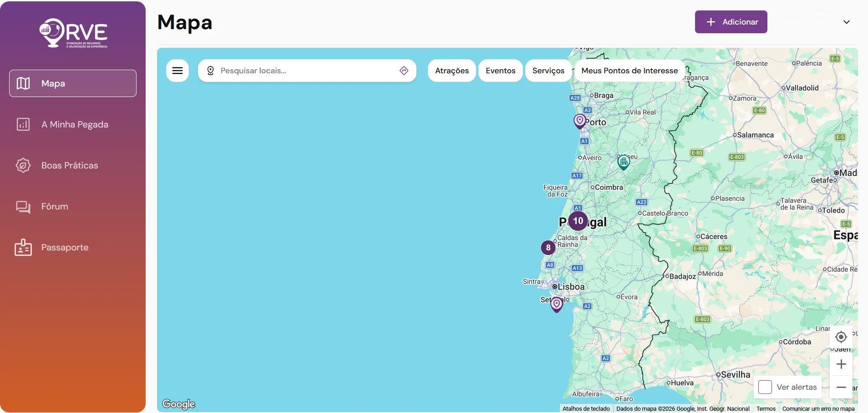Click the Évora city label
The height and width of the screenshot is (413, 868).
click(629, 297)
